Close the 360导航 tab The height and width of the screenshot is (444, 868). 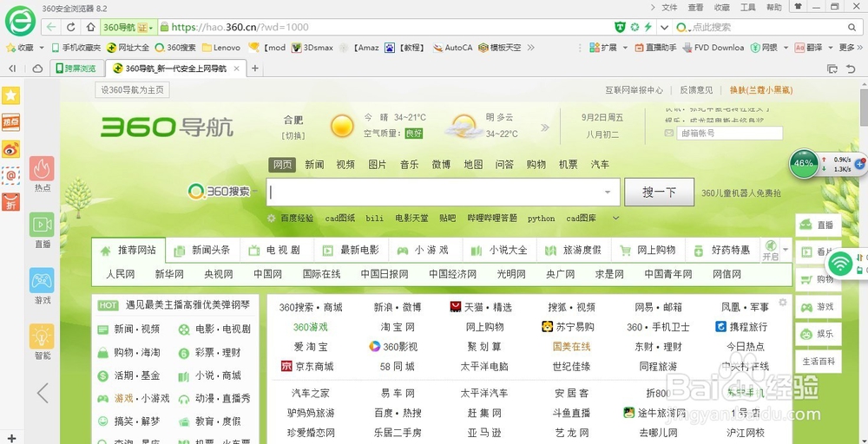pos(236,69)
